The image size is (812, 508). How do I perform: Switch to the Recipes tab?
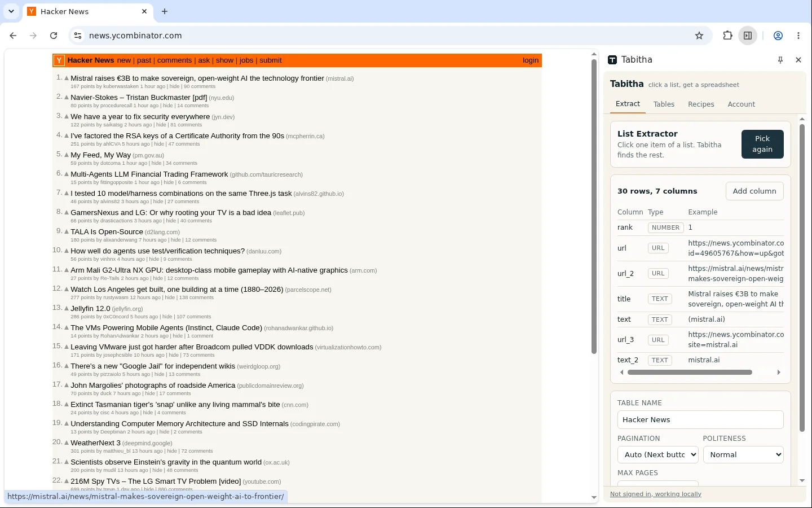click(x=701, y=104)
